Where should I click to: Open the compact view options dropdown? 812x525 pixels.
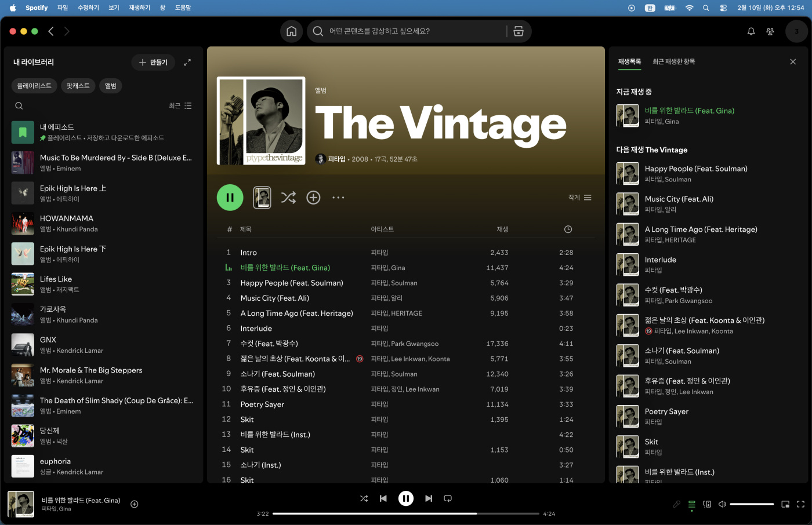pos(580,198)
